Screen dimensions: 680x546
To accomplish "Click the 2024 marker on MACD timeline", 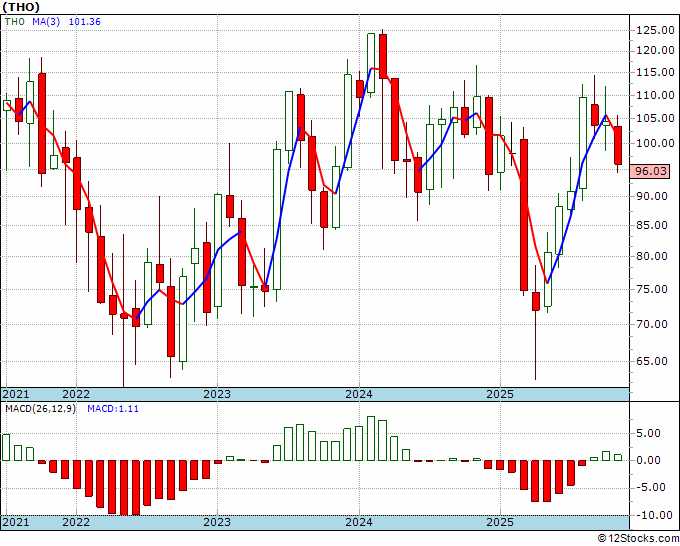I will 359,522.
